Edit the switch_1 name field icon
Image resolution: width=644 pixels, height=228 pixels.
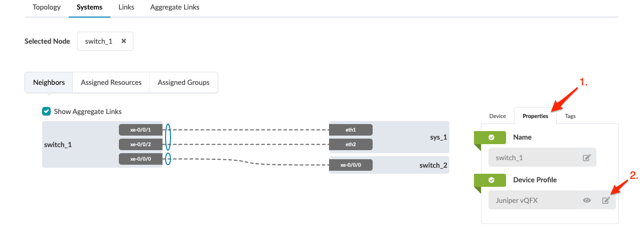click(x=587, y=158)
